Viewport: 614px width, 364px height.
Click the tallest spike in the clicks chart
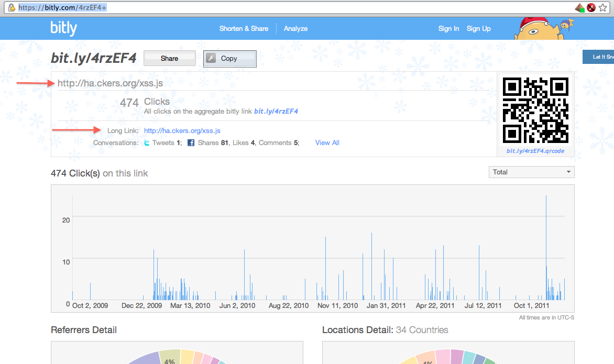point(546,247)
